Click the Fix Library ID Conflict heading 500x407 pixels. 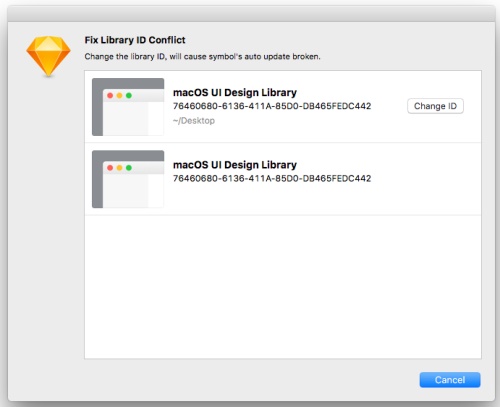[x=135, y=40]
